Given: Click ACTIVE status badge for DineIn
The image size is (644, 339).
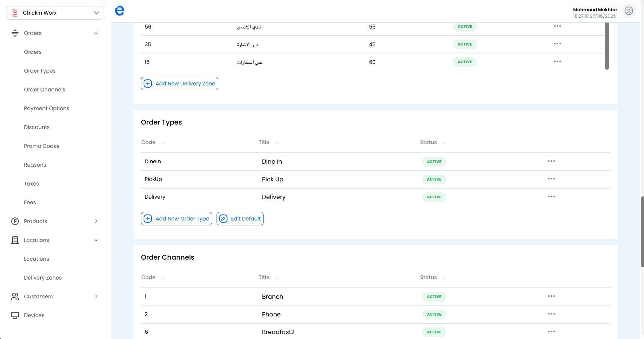Looking at the screenshot, I should (434, 161).
